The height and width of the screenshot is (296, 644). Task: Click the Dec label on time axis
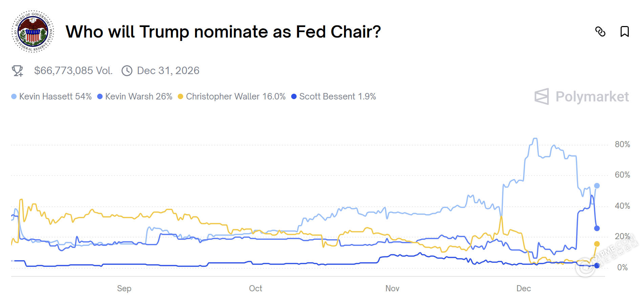tap(523, 289)
